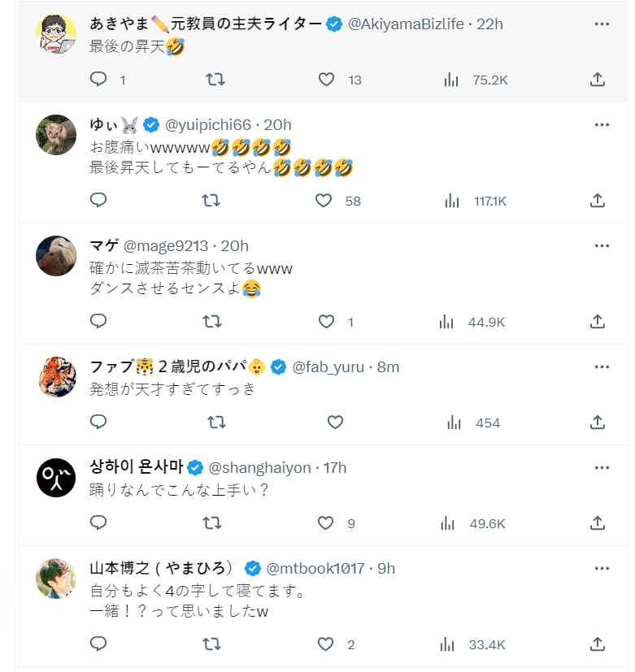The height and width of the screenshot is (672, 635).
Task: Open the 20h timestamp on マゲ's tweet
Action: (235, 245)
